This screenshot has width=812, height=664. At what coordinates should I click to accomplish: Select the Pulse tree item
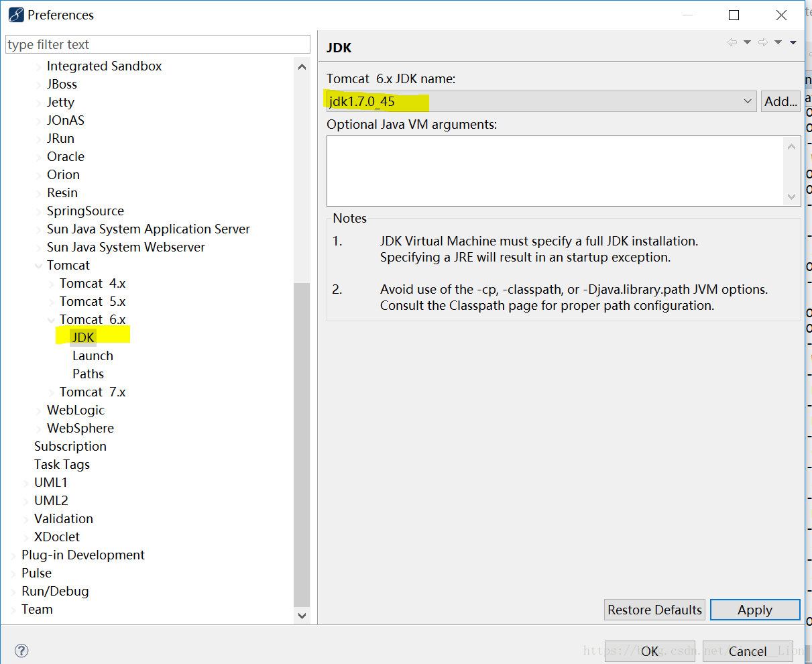pos(36,573)
